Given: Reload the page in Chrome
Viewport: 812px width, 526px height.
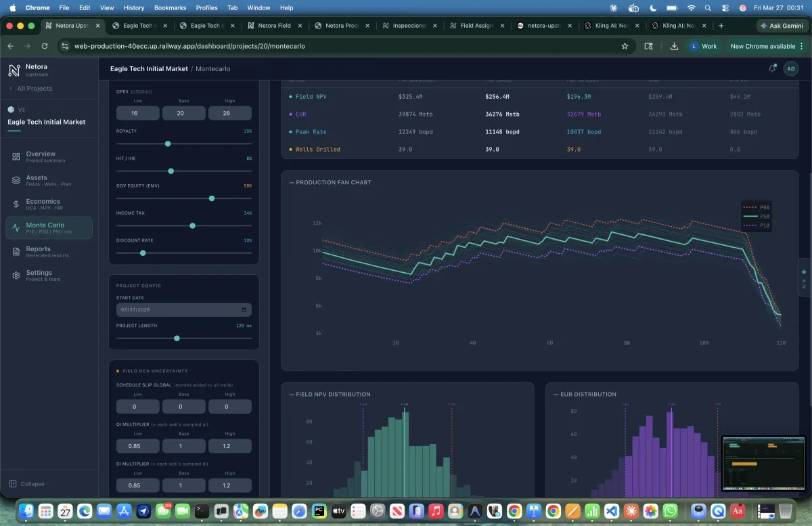Looking at the screenshot, I should click(45, 46).
